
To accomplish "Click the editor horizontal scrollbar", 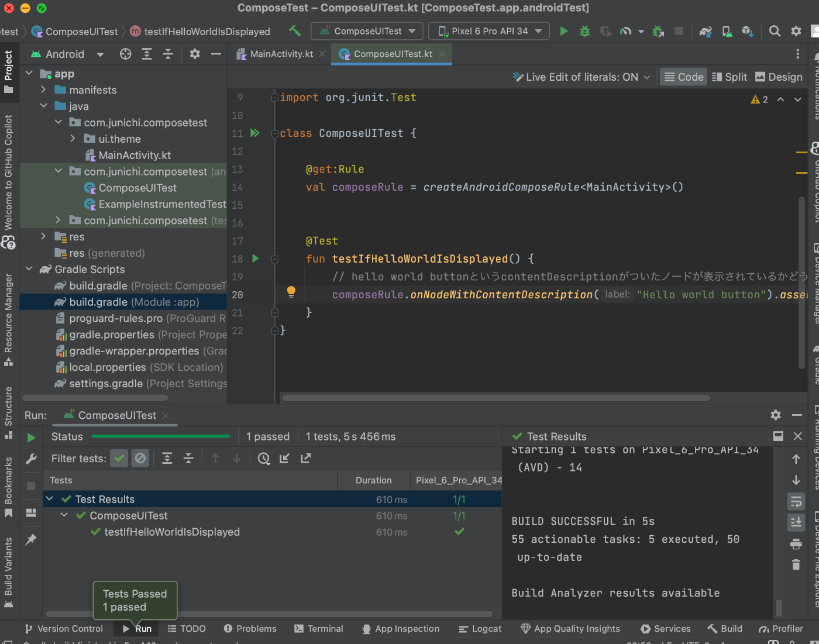I will click(x=496, y=398).
